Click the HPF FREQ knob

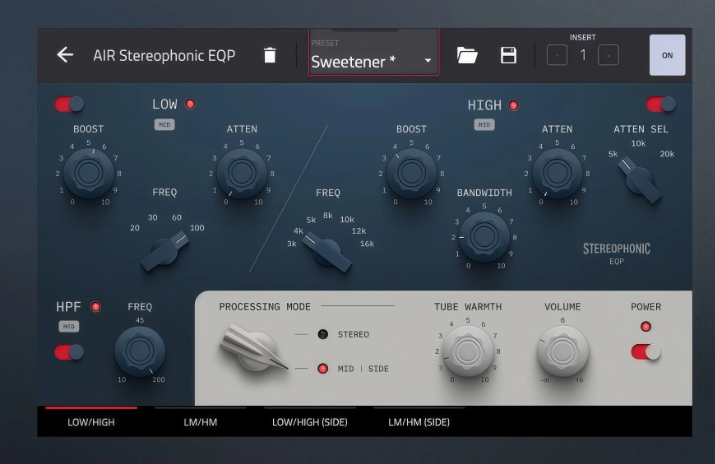coord(140,351)
